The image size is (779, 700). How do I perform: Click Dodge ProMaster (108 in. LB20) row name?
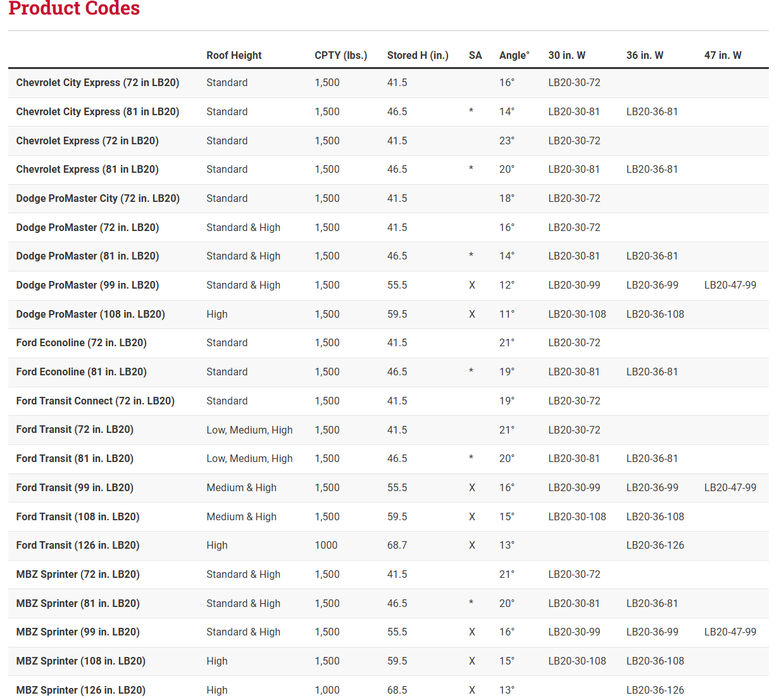[x=90, y=315]
